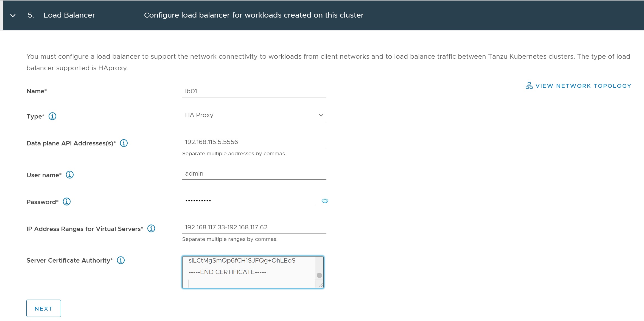The image size is (644, 321).
Task: Click the IP Address Ranges input field
Action: [254, 227]
